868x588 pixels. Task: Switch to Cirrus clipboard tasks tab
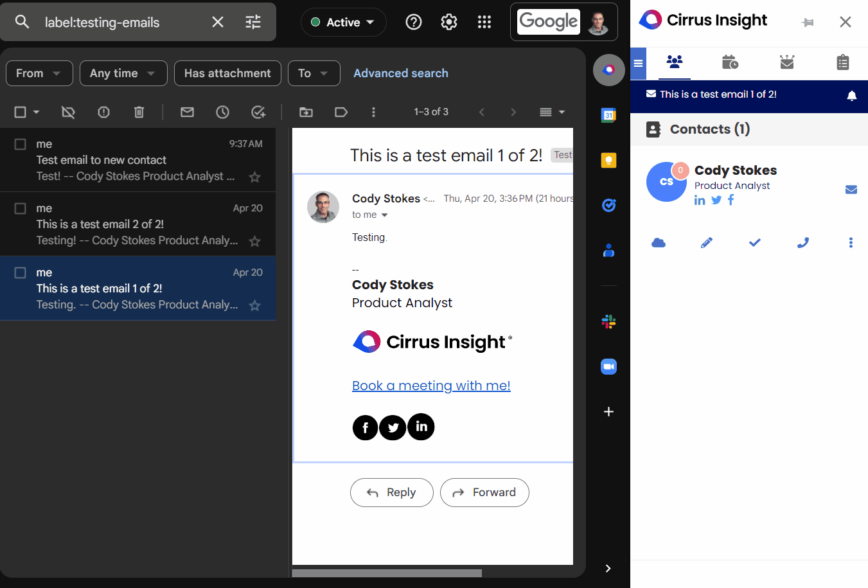coord(843,62)
